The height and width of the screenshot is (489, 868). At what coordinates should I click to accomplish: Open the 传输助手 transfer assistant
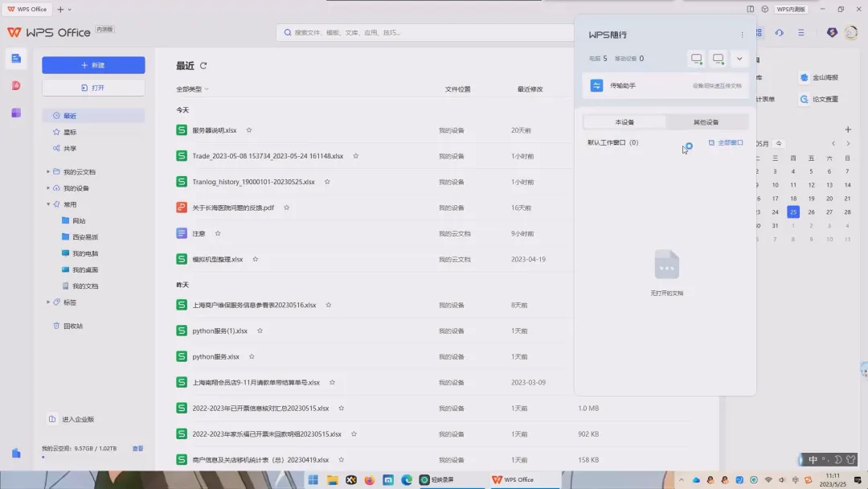click(x=665, y=86)
